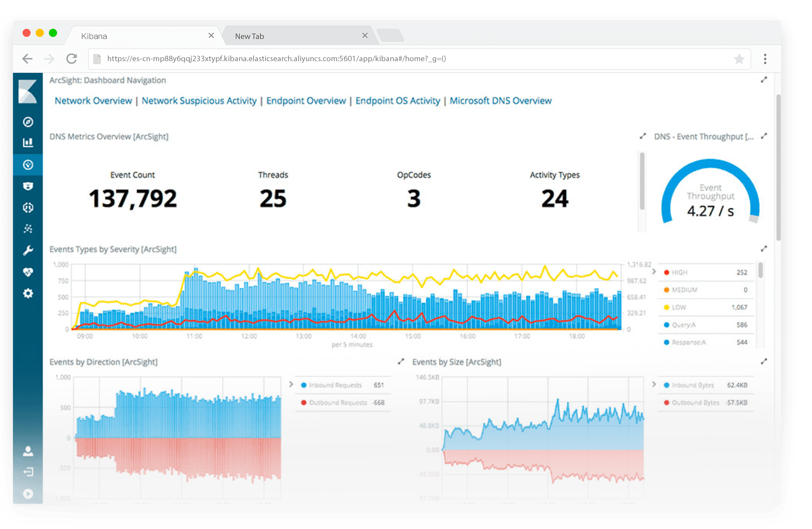This screenshot has height=529, width=812.
Task: Click the OpCodes value 3
Action: 414,199
